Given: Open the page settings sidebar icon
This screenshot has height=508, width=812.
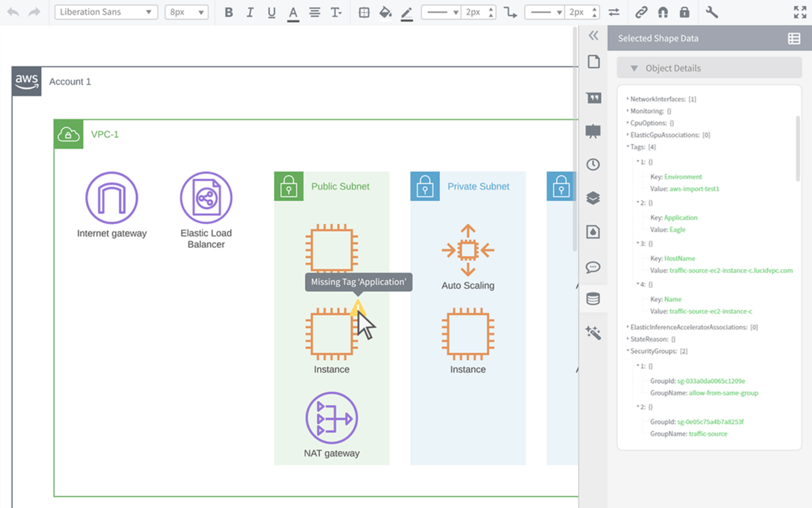Looking at the screenshot, I should click(593, 62).
